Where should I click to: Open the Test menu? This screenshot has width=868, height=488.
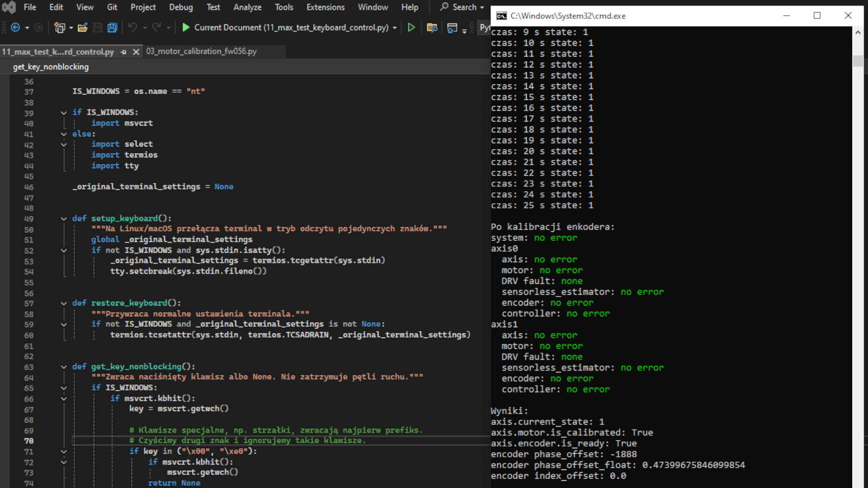point(213,7)
